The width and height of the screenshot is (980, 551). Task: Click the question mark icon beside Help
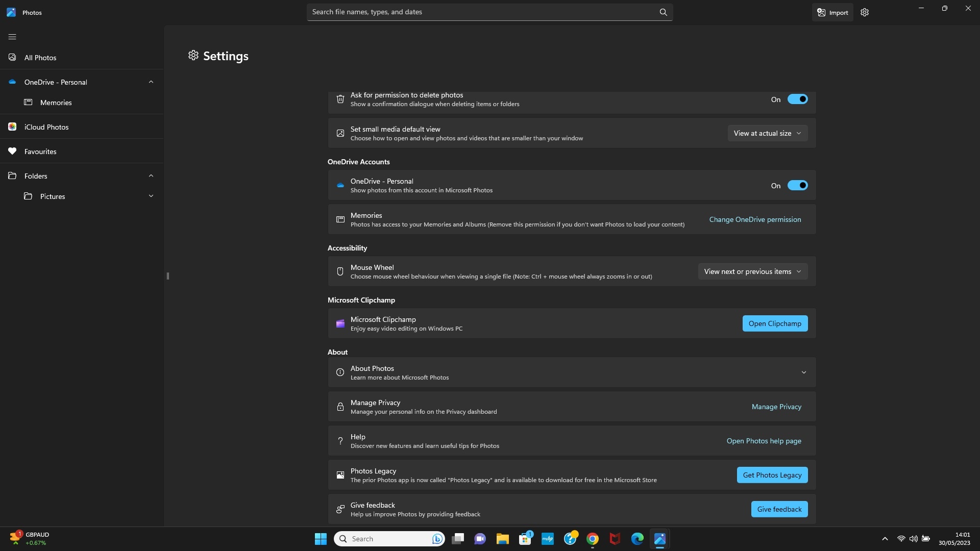click(x=340, y=441)
